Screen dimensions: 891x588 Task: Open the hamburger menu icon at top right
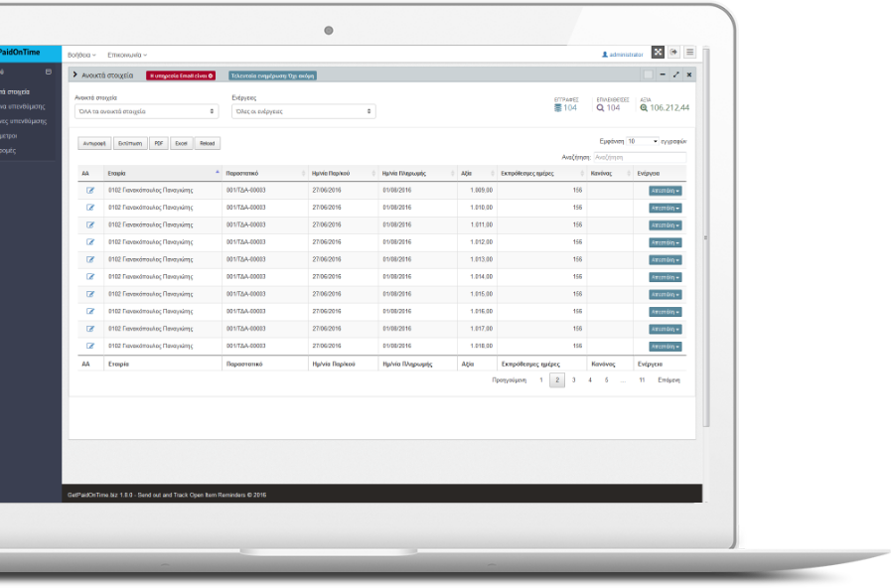click(689, 53)
